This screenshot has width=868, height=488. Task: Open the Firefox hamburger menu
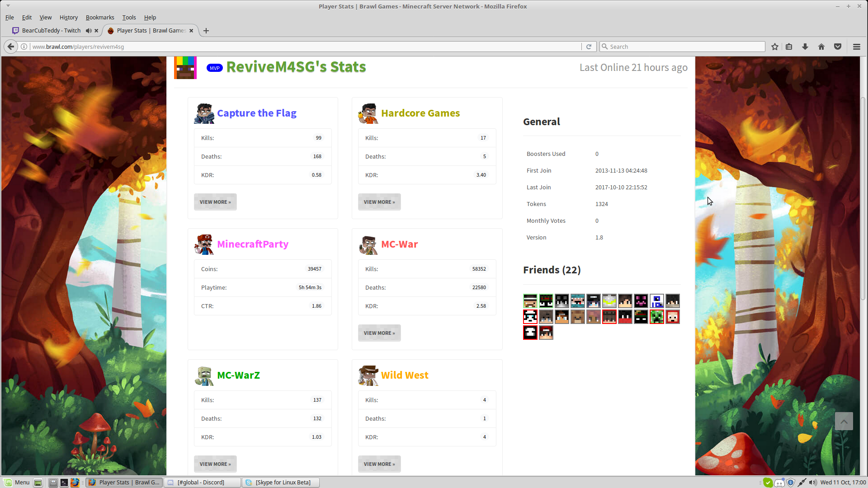click(856, 47)
